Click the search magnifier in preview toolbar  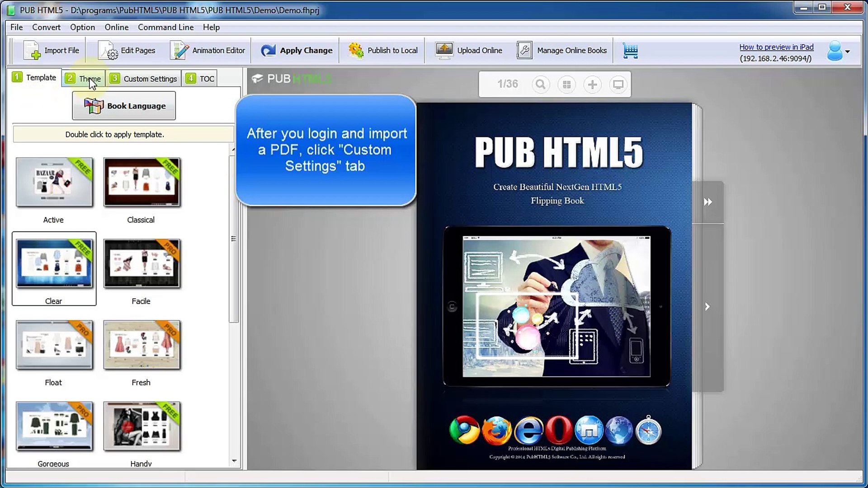click(540, 84)
